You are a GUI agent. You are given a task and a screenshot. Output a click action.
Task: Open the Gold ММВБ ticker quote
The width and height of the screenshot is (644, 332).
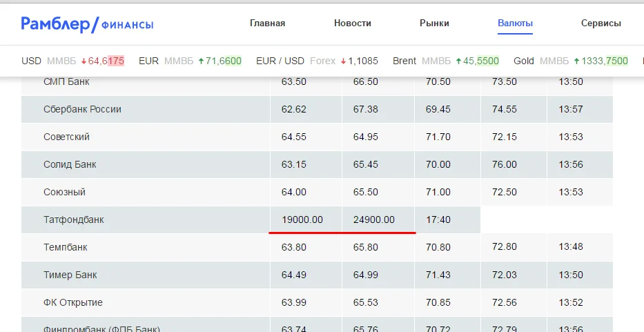[570, 61]
